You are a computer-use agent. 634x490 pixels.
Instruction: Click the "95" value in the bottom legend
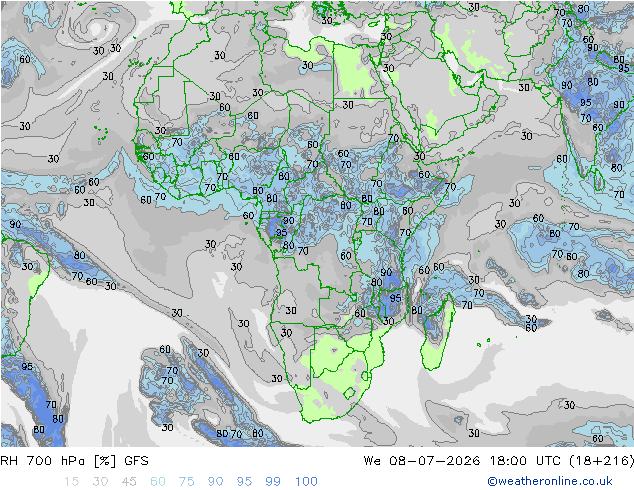(244, 481)
